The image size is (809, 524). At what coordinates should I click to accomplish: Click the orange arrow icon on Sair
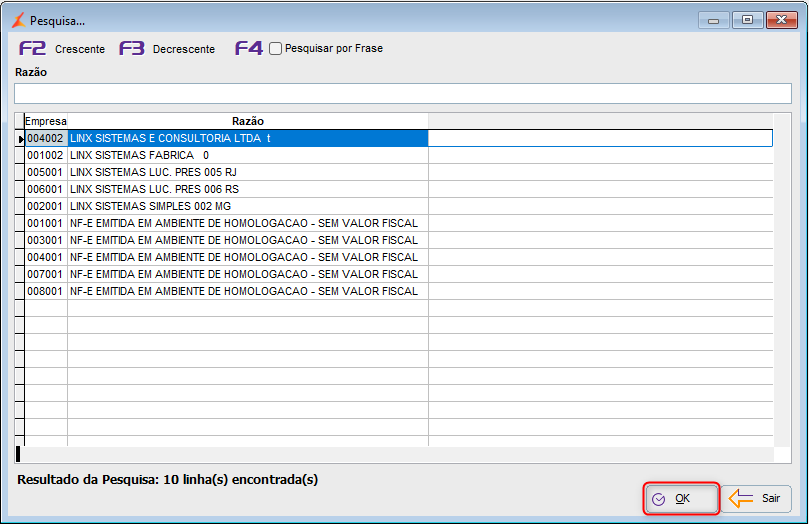tap(741, 499)
